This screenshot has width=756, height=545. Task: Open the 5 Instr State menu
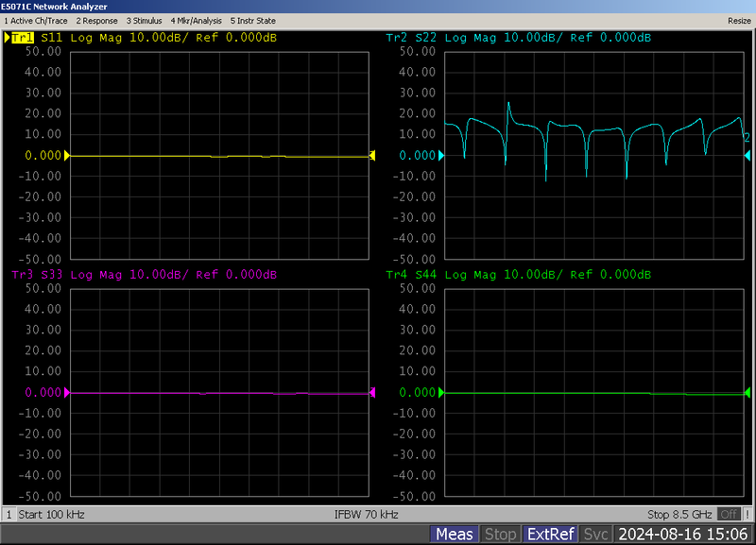click(x=255, y=20)
